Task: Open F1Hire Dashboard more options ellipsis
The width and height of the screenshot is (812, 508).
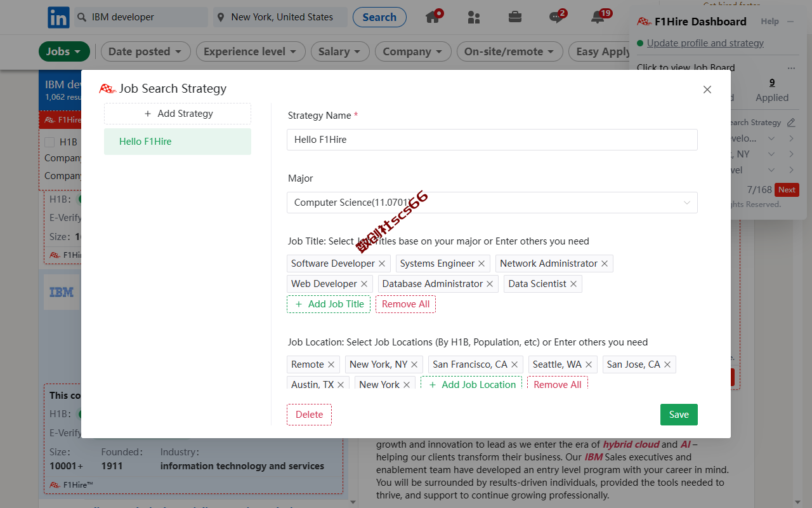Action: 791,68
